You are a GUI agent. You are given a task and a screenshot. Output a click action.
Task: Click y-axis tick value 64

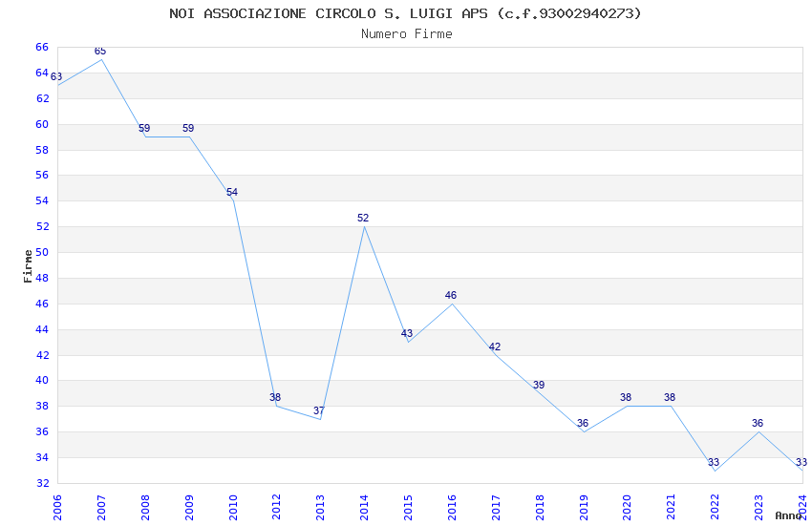pos(42,73)
